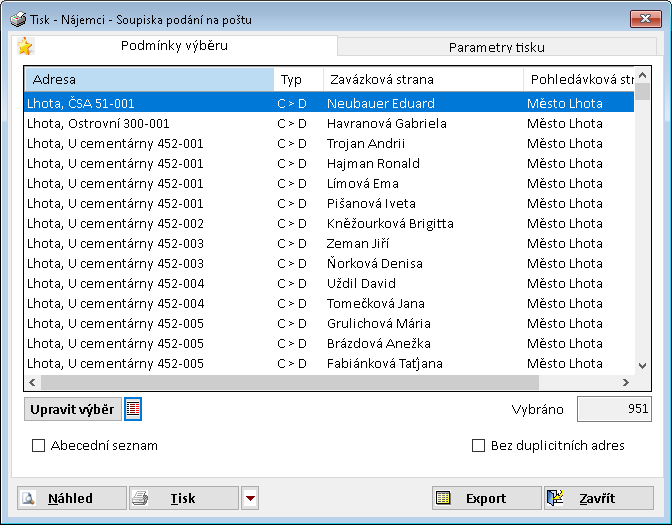Click the printer icon in title bar
The image size is (672, 525).
[17, 19]
